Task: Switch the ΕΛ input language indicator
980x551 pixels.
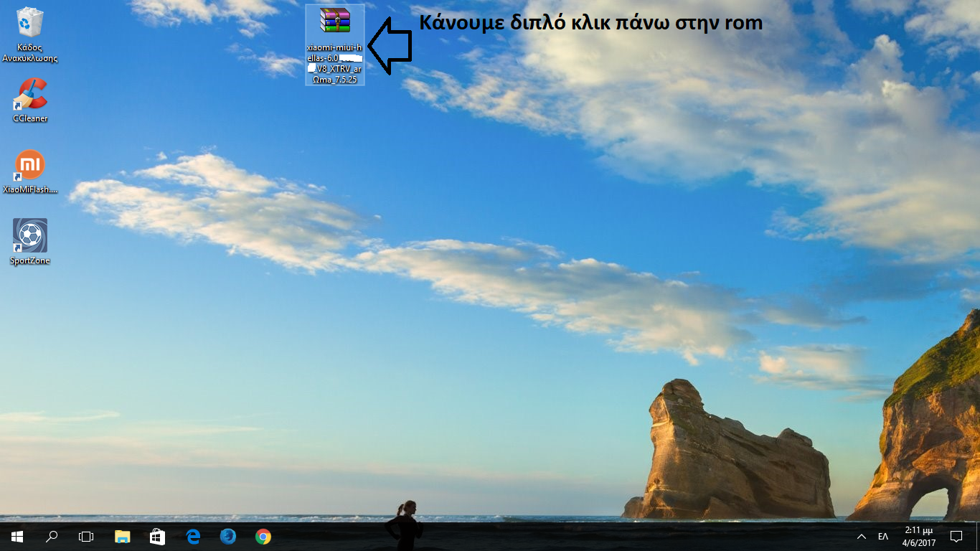Action: click(883, 536)
